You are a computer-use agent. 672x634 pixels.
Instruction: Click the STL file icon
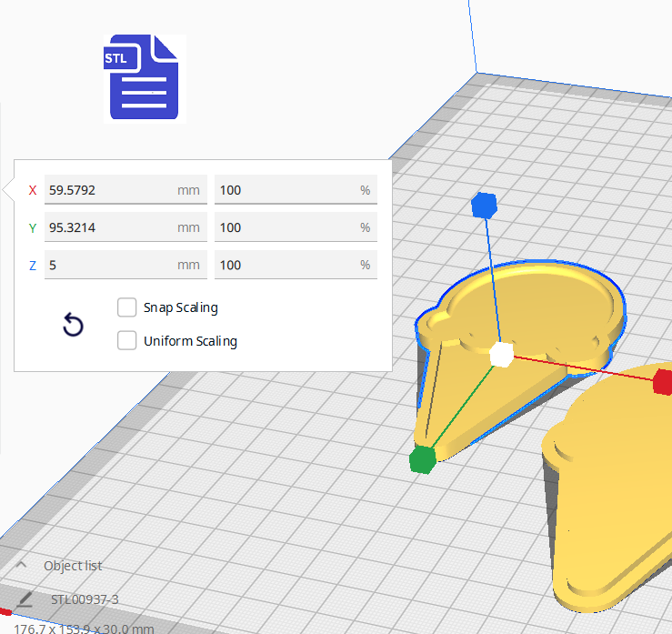pyautogui.click(x=144, y=77)
